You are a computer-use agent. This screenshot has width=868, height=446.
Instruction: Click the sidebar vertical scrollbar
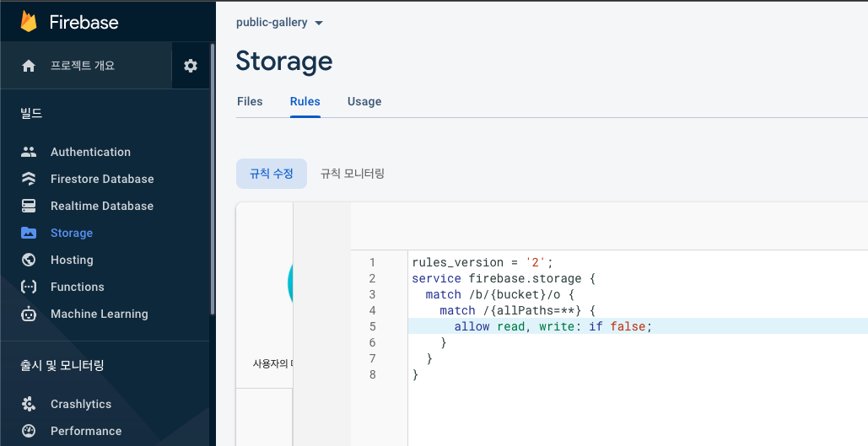(213, 180)
